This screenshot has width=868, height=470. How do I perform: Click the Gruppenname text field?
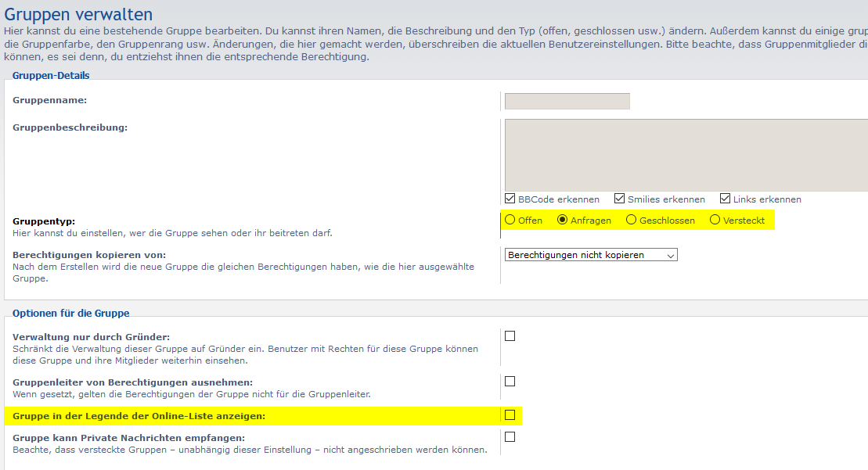pyautogui.click(x=567, y=101)
